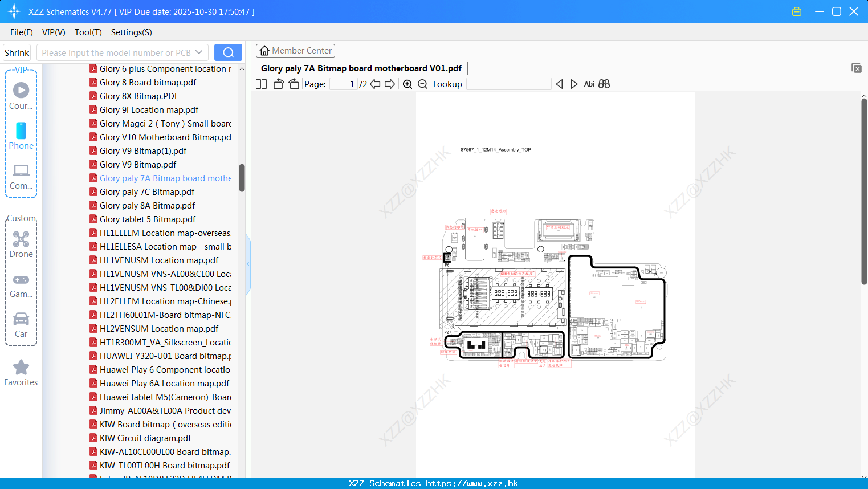Open Glory paly 8A Bitmap.pdf
This screenshot has width=868, height=489.
[147, 205]
